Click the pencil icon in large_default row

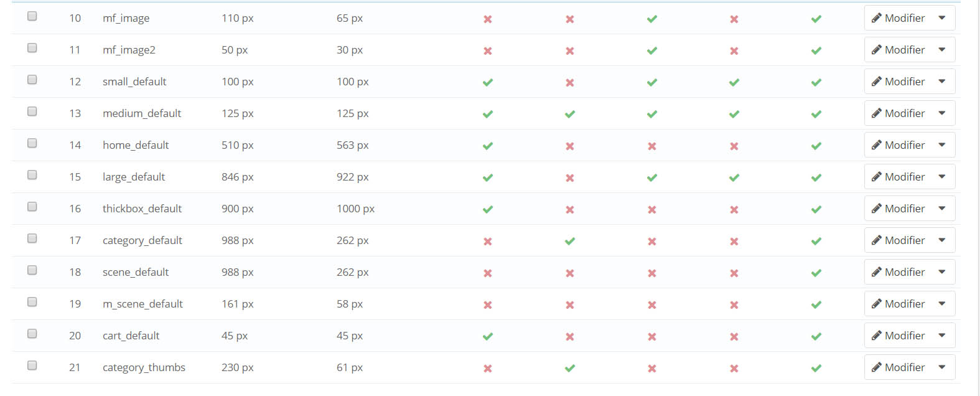click(876, 177)
